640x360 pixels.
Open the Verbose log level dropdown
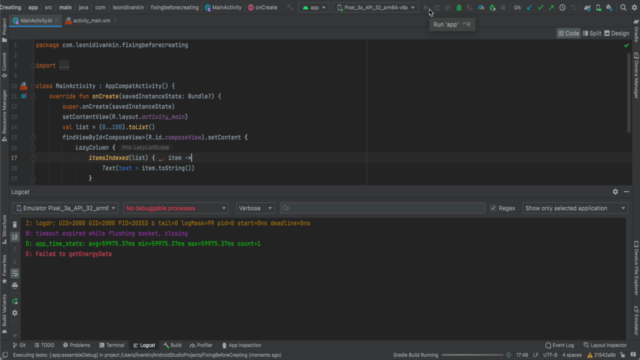(255, 208)
